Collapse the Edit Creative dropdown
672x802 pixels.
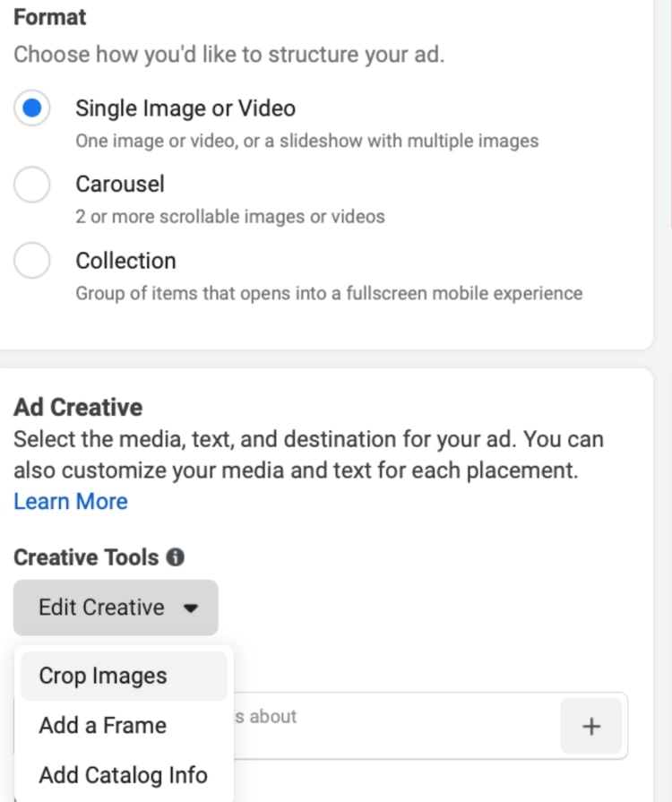(x=116, y=608)
